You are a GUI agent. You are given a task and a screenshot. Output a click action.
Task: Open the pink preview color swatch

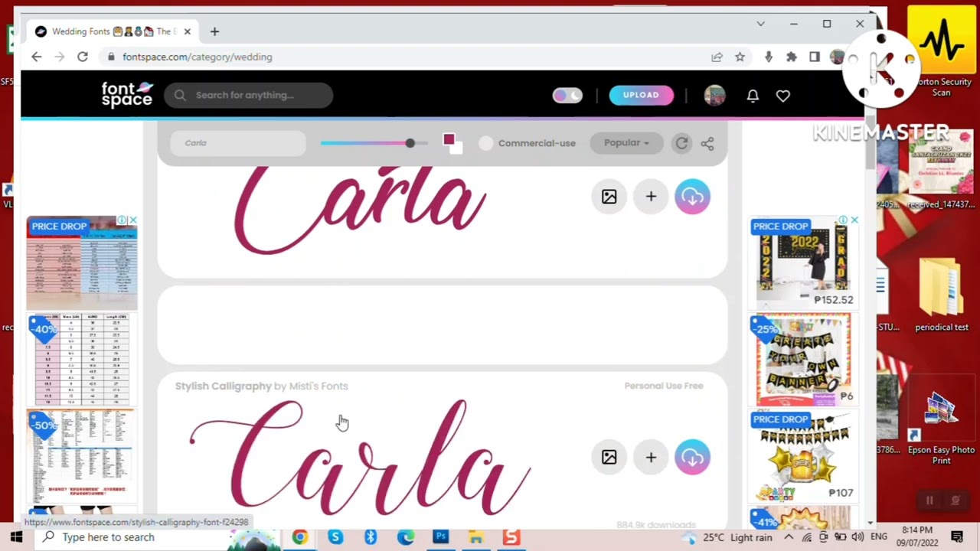point(449,140)
